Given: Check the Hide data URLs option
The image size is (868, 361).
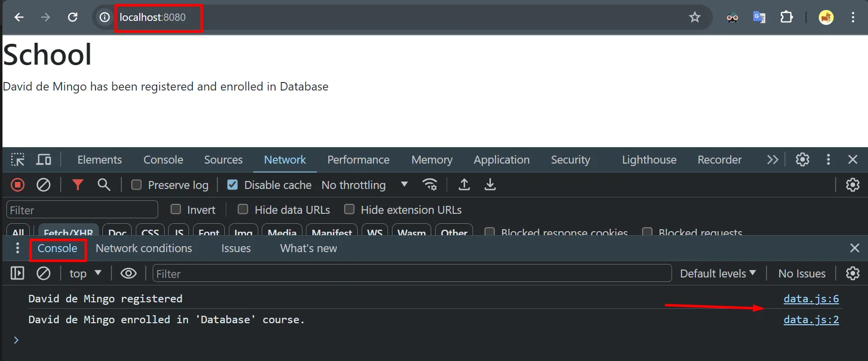Looking at the screenshot, I should 243,209.
